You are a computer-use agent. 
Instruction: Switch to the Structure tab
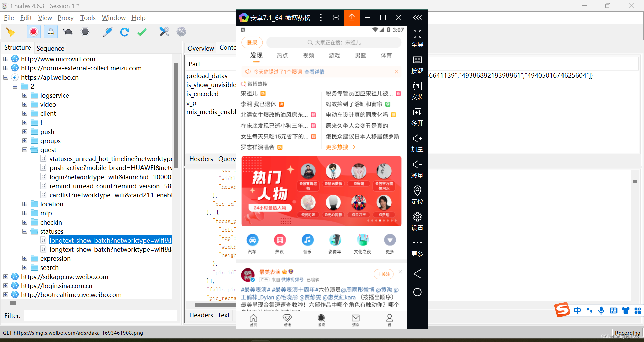[17, 48]
